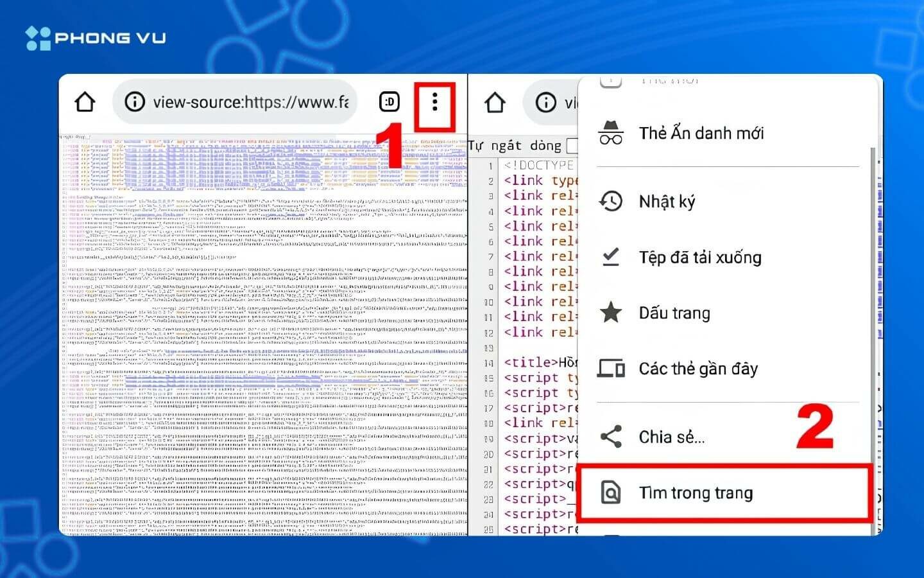
Task: Click the share icon
Action: [610, 437]
